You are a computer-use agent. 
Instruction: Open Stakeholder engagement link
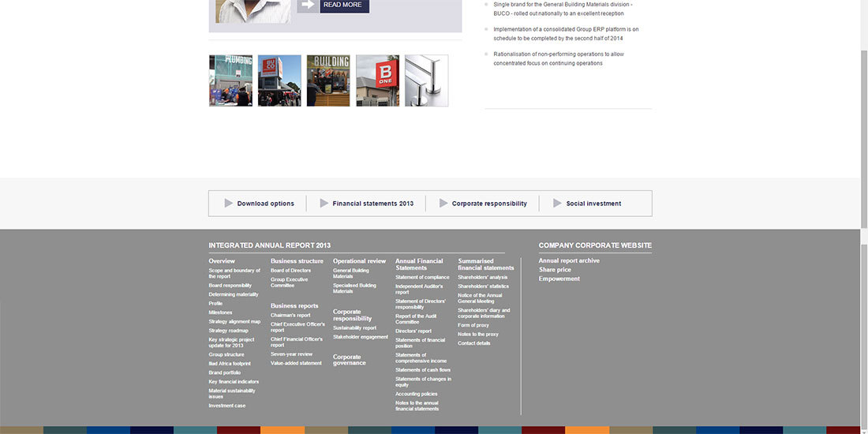361,337
